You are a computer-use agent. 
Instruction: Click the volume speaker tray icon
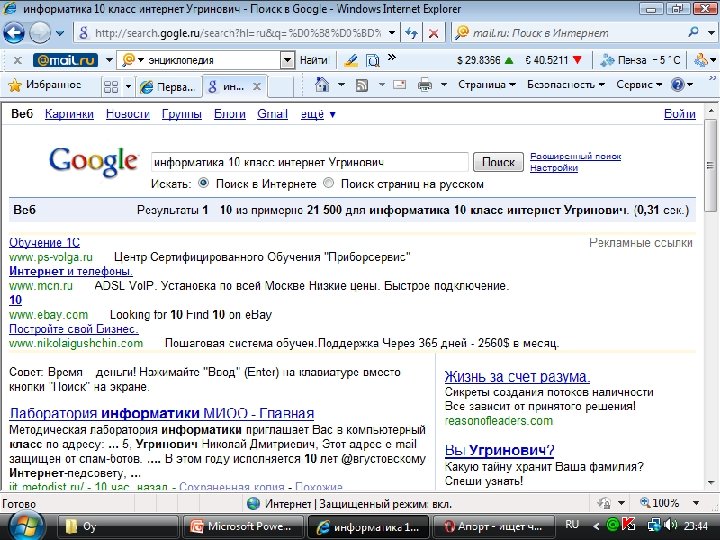670,524
